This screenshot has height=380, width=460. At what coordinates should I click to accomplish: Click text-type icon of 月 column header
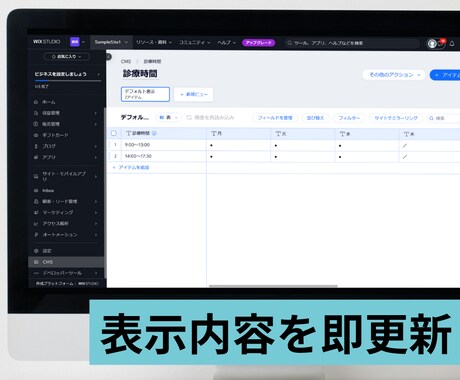(x=214, y=134)
